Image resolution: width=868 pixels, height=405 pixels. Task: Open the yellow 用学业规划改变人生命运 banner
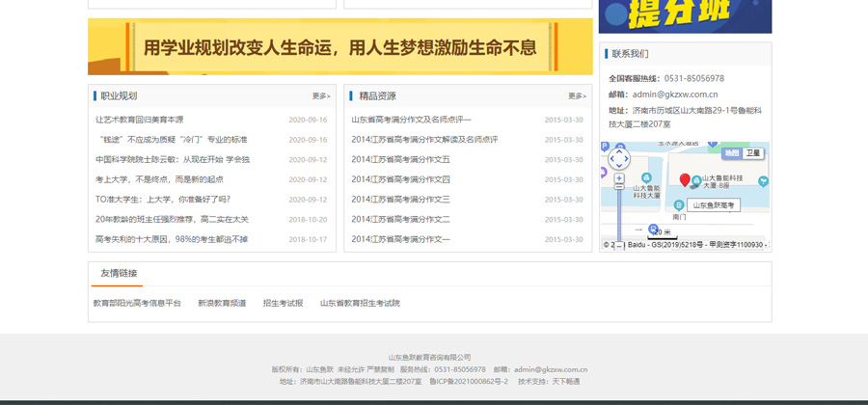point(339,46)
